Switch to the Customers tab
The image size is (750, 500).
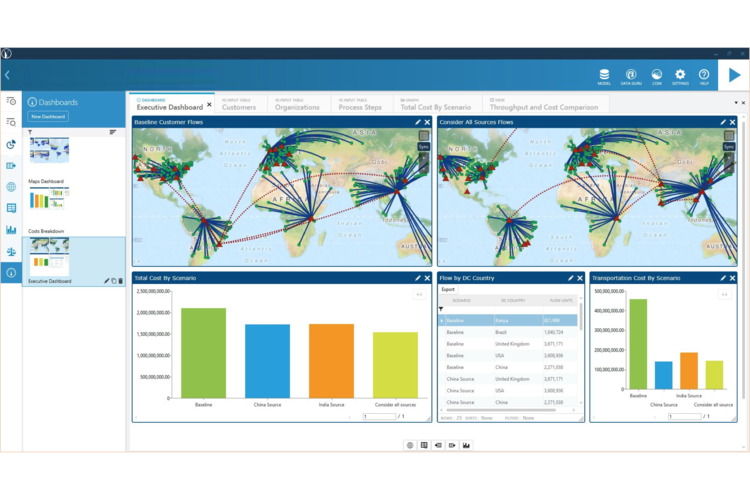pos(238,107)
